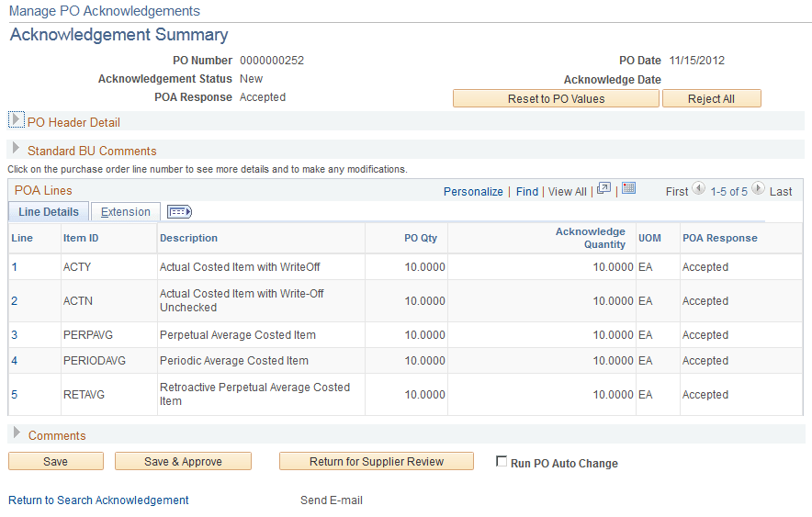Click POA Response Accepted for PERPAVG row

tap(705, 335)
